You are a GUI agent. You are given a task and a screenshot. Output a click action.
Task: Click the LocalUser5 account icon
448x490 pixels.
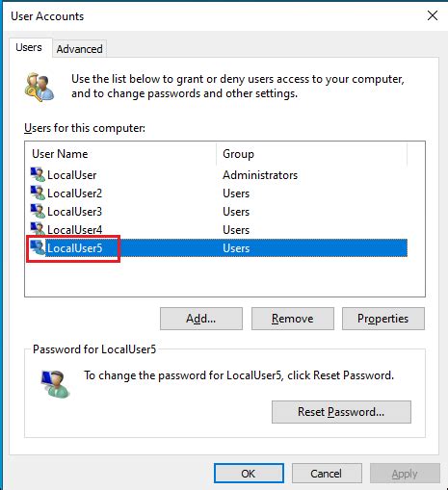pos(38,247)
